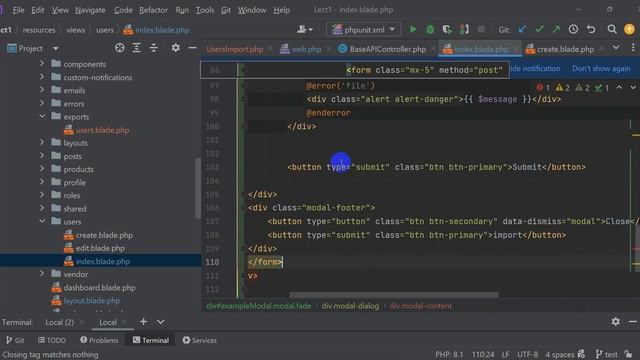Collapse all in Project panel
640x360 pixels.
click(x=153, y=48)
